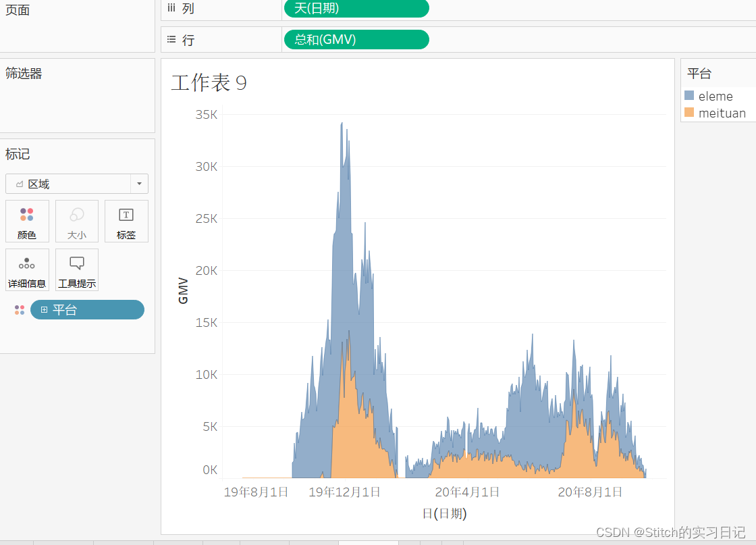Open the 颜色 (Color) mark property

point(27,221)
